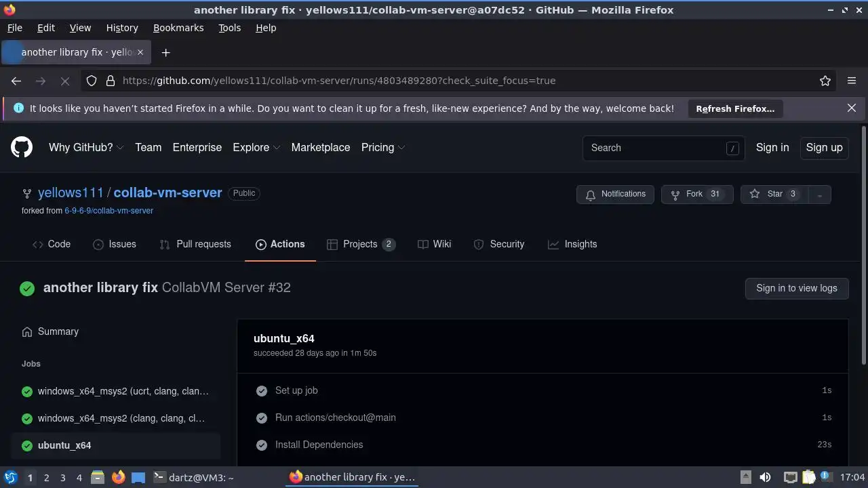The width and height of the screenshot is (868, 488).
Task: Click the Refresh Firefox button
Action: (x=735, y=108)
